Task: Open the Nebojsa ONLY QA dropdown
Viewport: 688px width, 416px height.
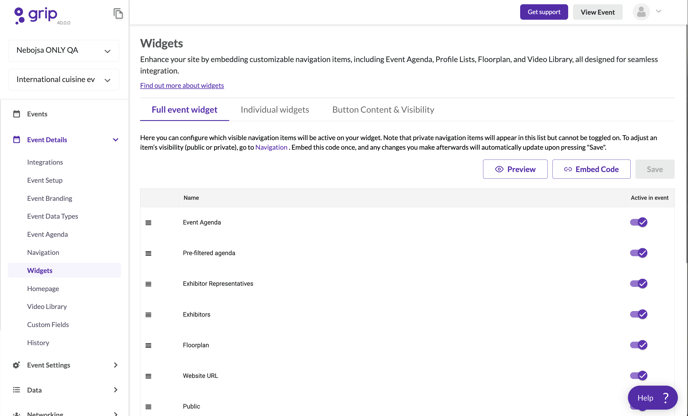Action: click(x=64, y=50)
